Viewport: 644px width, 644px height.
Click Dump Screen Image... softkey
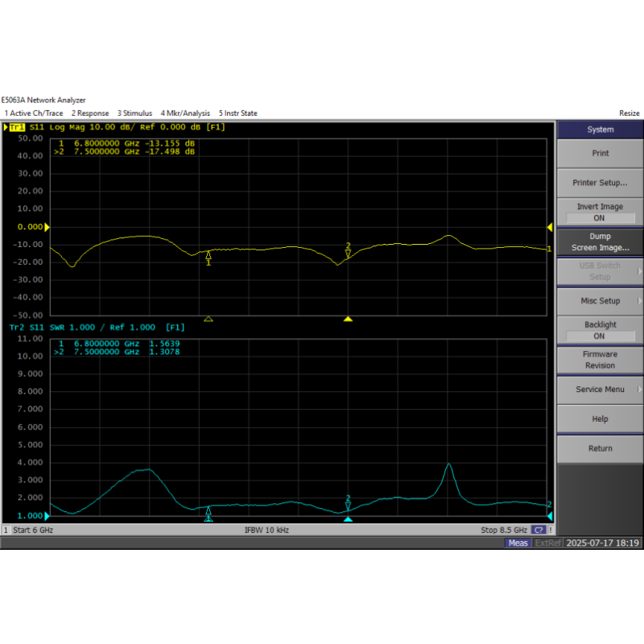[600, 242]
